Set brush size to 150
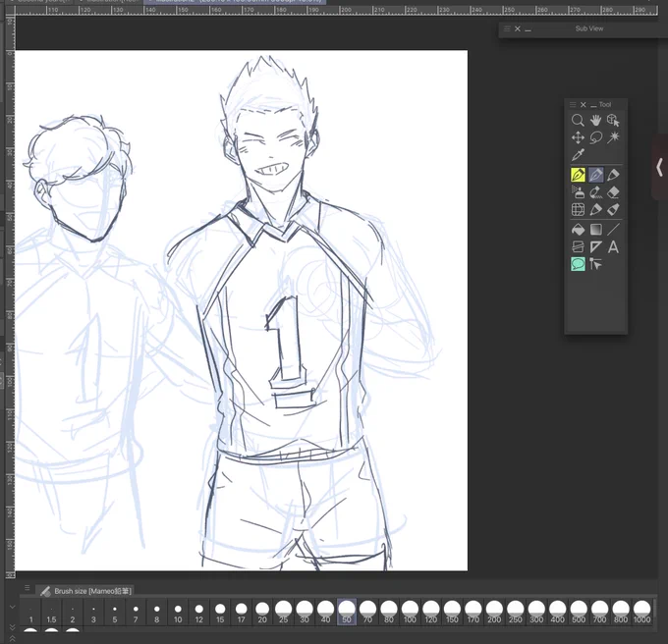The width and height of the screenshot is (668, 644). click(452, 612)
